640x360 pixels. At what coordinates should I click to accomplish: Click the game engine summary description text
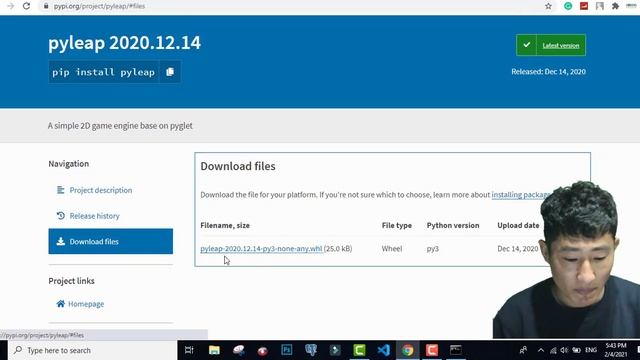pyautogui.click(x=120, y=126)
